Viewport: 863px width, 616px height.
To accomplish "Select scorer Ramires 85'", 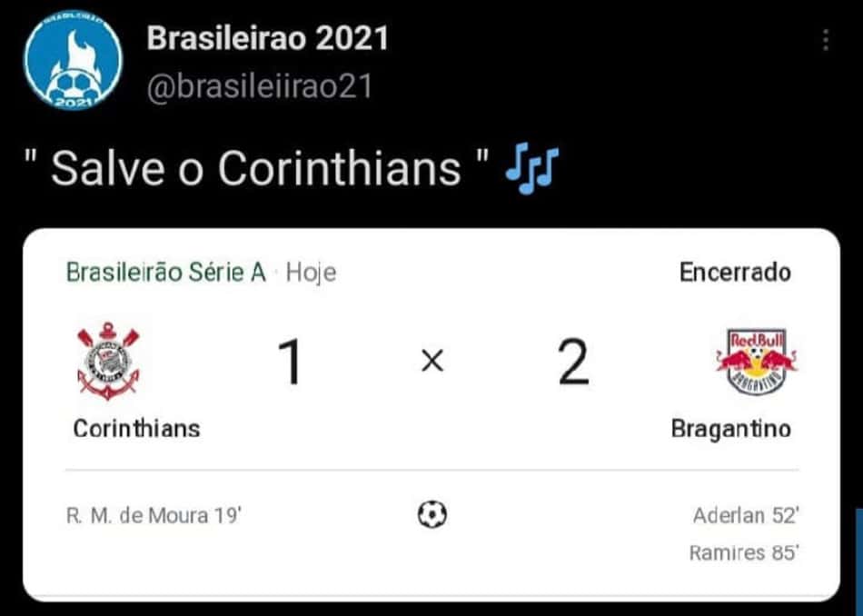I will click(x=744, y=552).
